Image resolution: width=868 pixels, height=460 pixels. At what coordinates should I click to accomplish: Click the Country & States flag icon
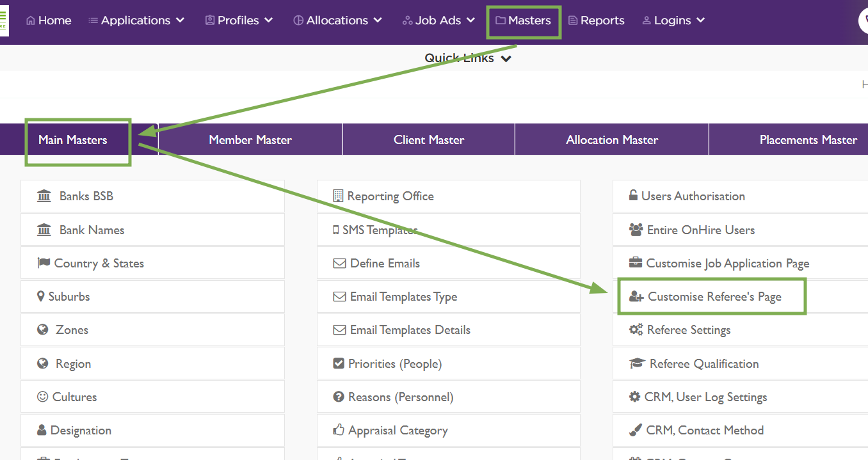tap(44, 263)
